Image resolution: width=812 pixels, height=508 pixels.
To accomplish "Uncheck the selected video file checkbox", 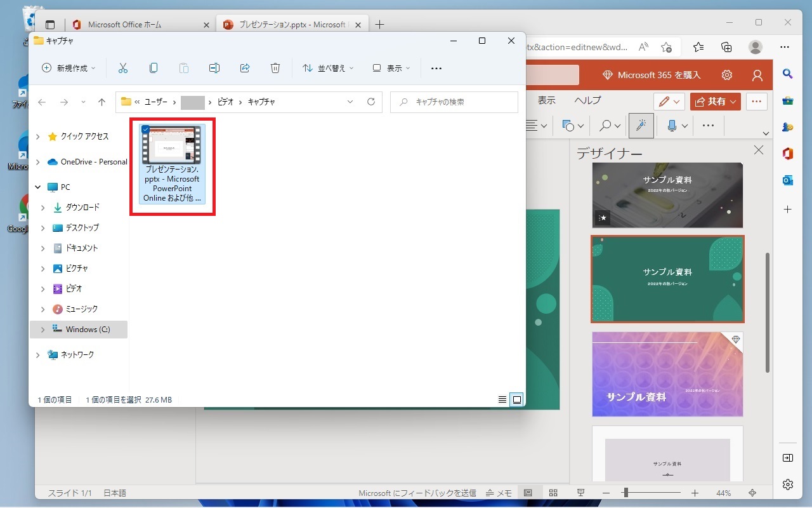I will pyautogui.click(x=145, y=130).
